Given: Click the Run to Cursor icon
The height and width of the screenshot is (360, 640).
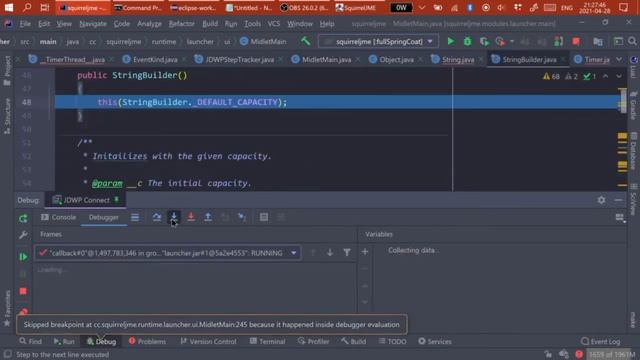Looking at the screenshot, I should click(x=242, y=217).
